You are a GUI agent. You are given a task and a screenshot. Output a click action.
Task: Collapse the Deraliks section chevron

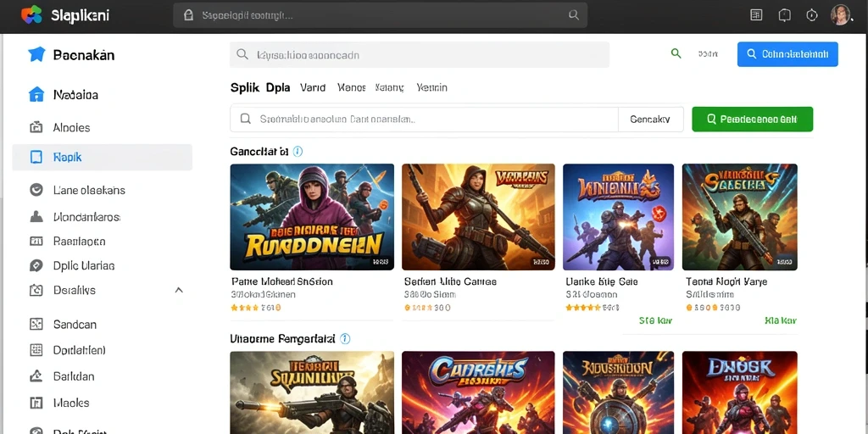click(x=179, y=290)
